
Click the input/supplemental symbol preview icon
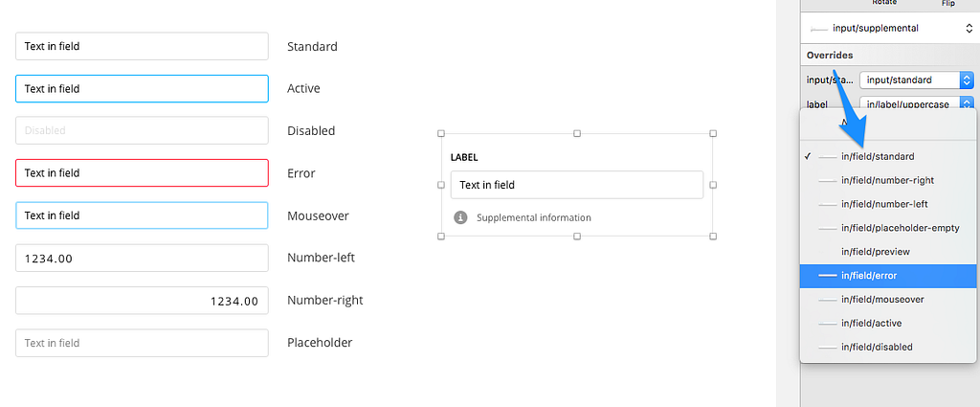(x=819, y=29)
